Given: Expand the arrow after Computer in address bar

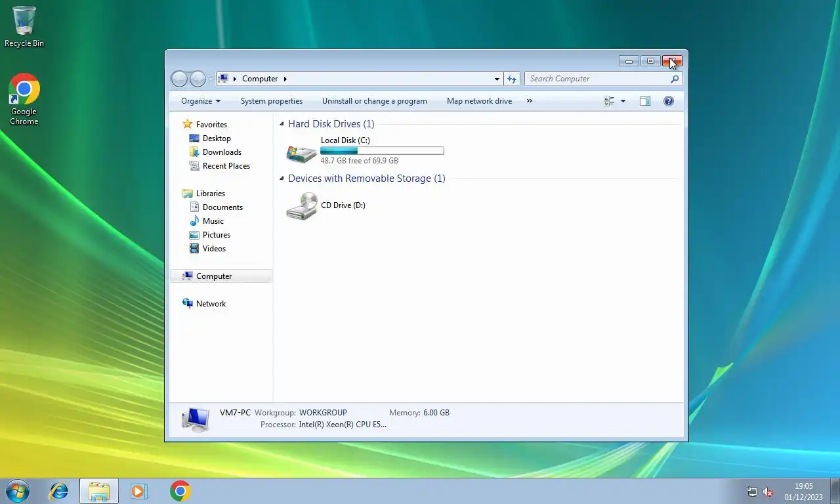Looking at the screenshot, I should tap(285, 79).
